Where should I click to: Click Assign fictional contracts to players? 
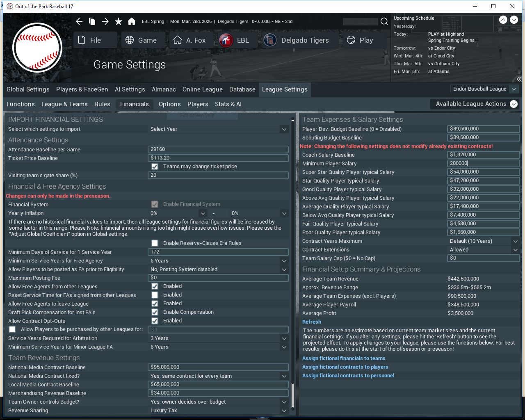(345, 367)
